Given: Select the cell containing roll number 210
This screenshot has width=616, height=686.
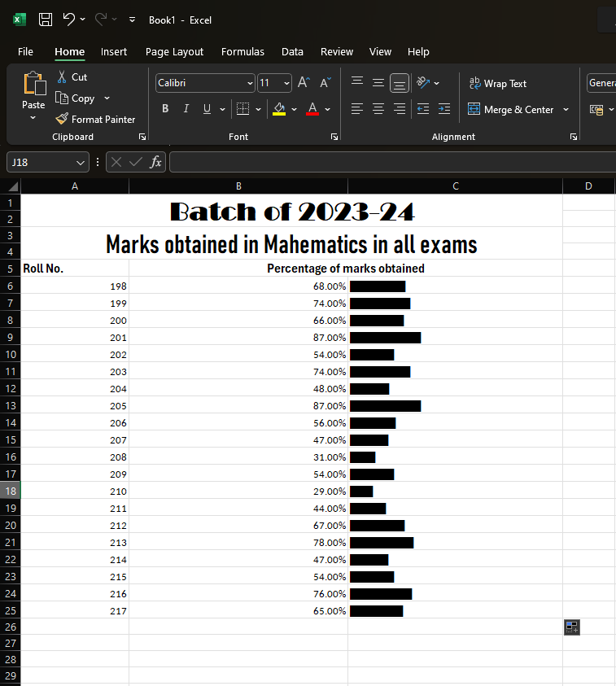Looking at the screenshot, I should [x=75, y=491].
